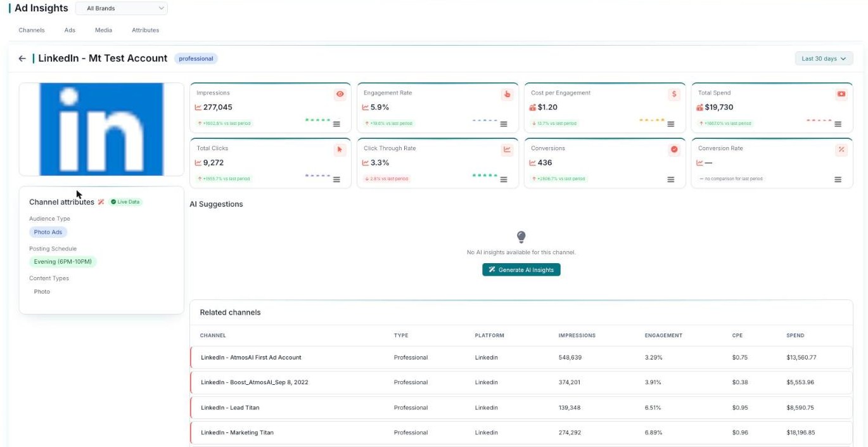The height and width of the screenshot is (447, 868).
Task: Open the All Brands dropdown
Action: 122,8
